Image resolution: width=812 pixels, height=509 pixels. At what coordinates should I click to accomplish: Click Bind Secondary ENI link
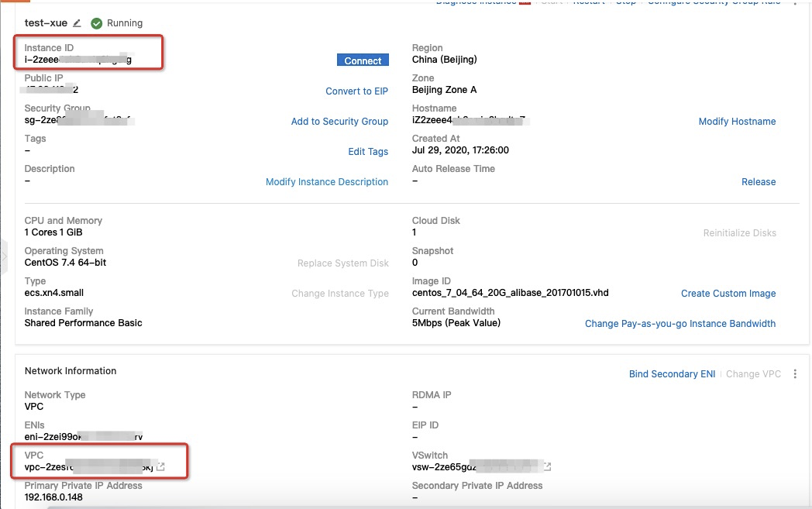tap(672, 374)
